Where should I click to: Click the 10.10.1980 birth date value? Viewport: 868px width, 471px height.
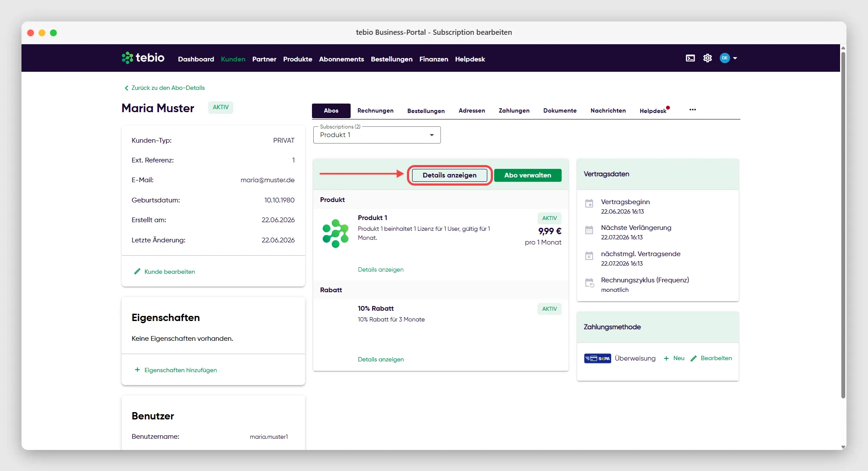[x=279, y=200]
